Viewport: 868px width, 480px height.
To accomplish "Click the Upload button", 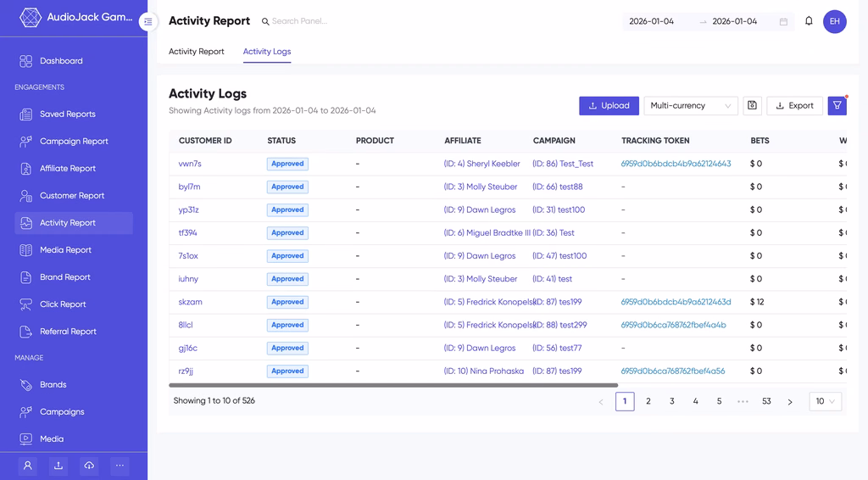I will click(x=609, y=105).
